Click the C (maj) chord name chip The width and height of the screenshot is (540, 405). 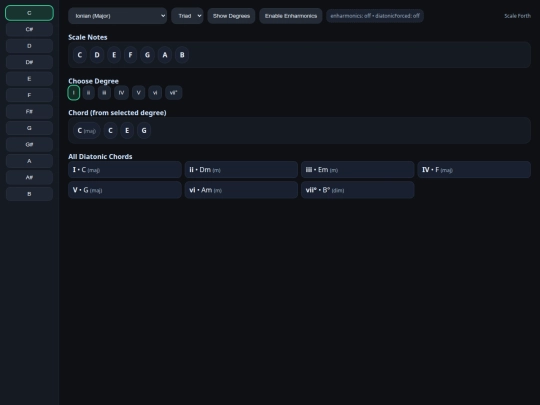(x=86, y=131)
